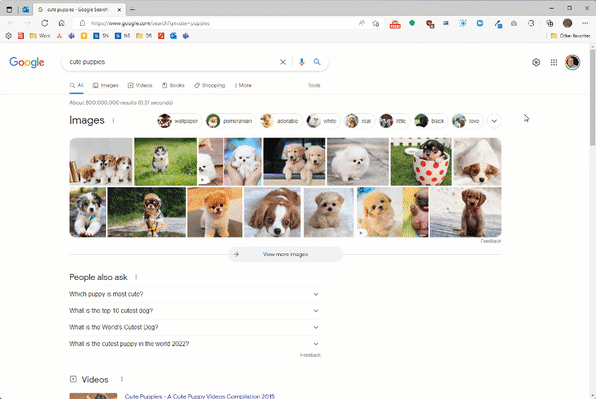Go to Google home via the logo
This screenshot has width=596, height=399.
(27, 62)
